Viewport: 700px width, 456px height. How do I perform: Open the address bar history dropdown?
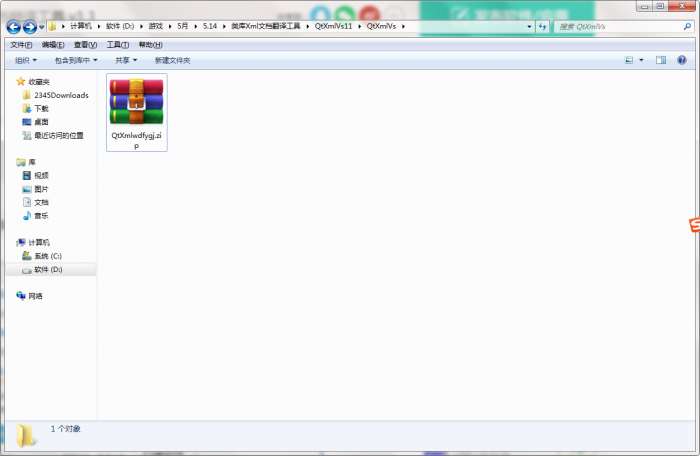point(529,27)
